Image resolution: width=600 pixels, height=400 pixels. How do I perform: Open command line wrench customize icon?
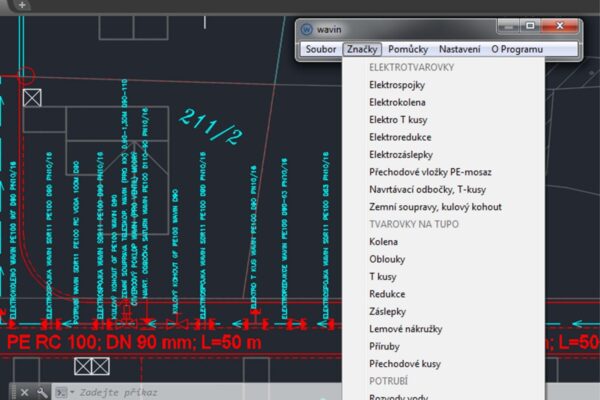(x=42, y=392)
